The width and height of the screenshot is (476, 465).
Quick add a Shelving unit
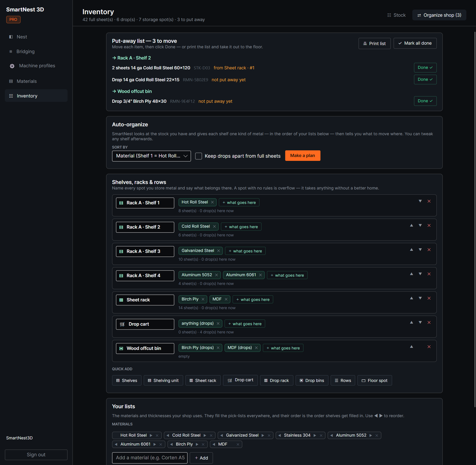tap(163, 380)
